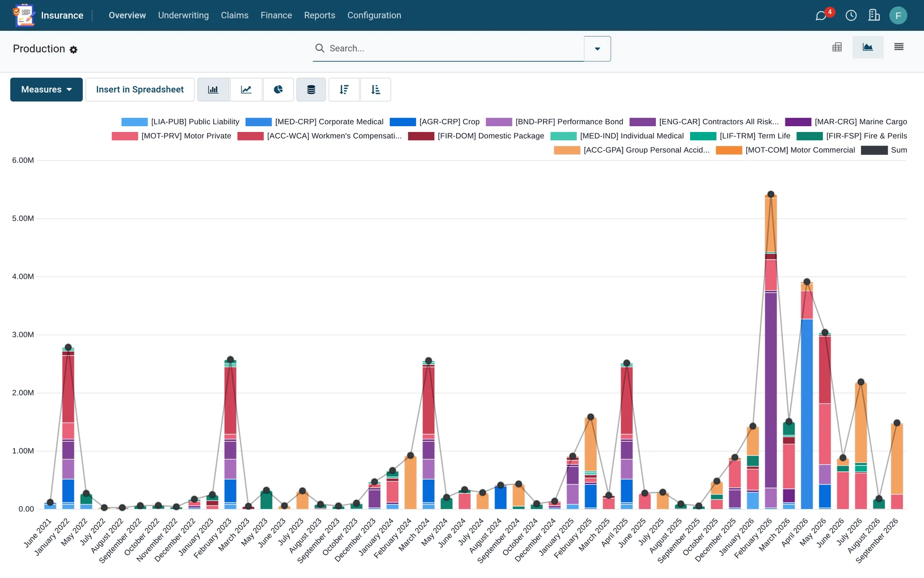
Task: Click the search magnifier icon
Action: pos(320,48)
